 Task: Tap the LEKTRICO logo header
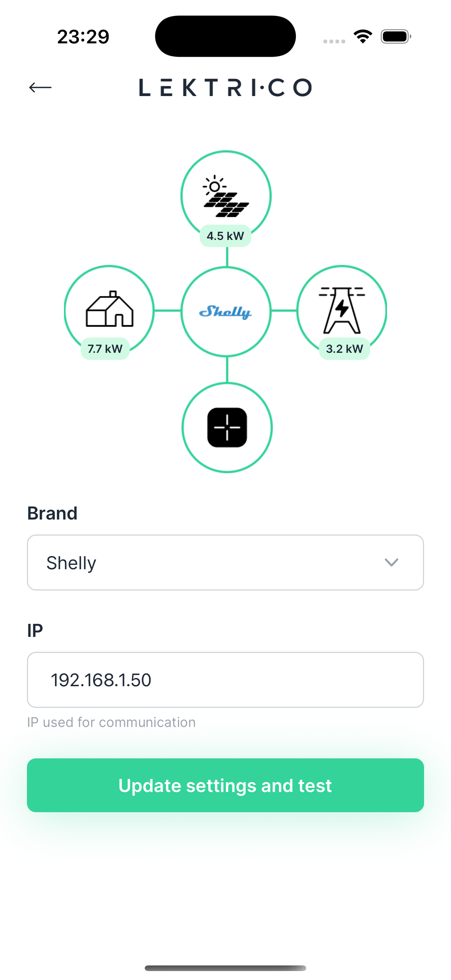point(225,87)
